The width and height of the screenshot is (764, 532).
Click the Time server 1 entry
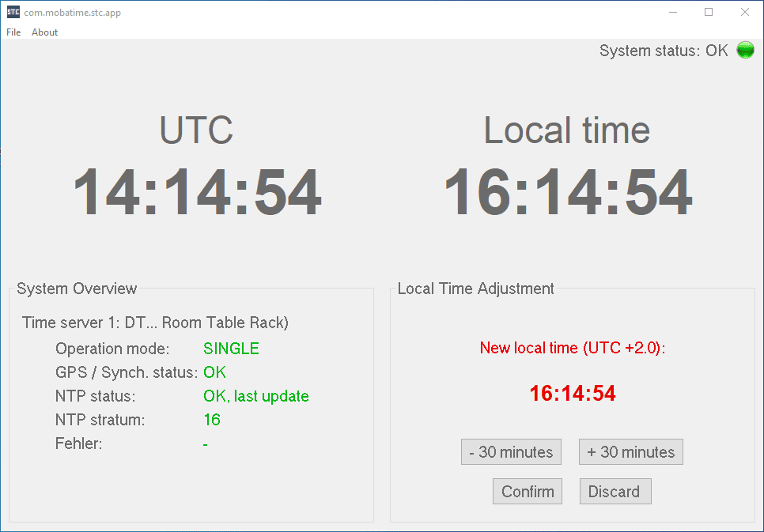155,323
